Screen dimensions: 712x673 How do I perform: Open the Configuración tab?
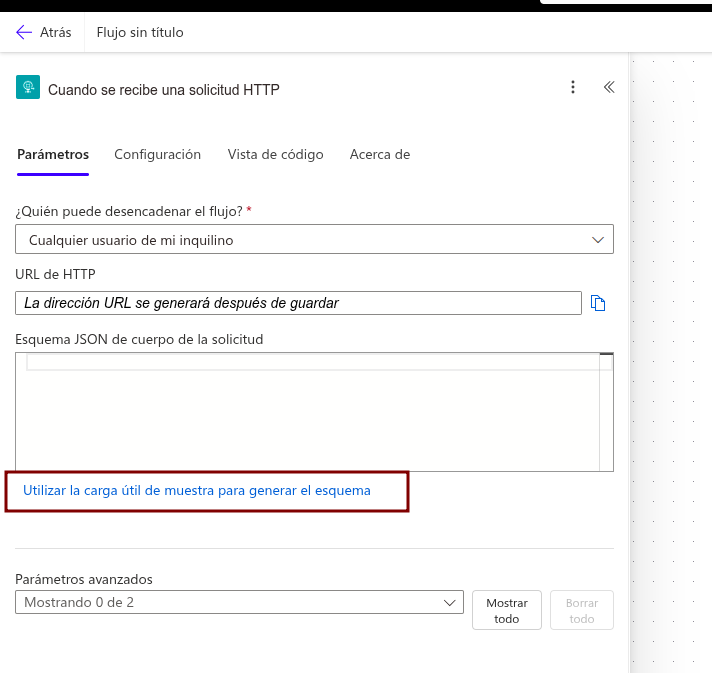coord(157,154)
